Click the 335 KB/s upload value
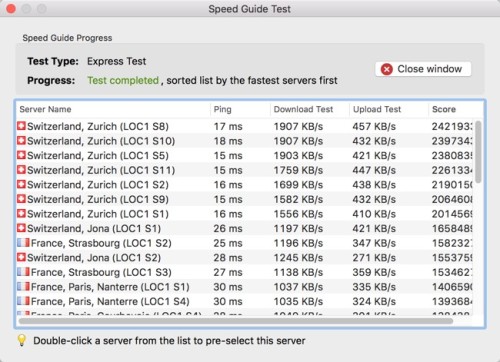The height and width of the screenshot is (362, 500). 374,287
